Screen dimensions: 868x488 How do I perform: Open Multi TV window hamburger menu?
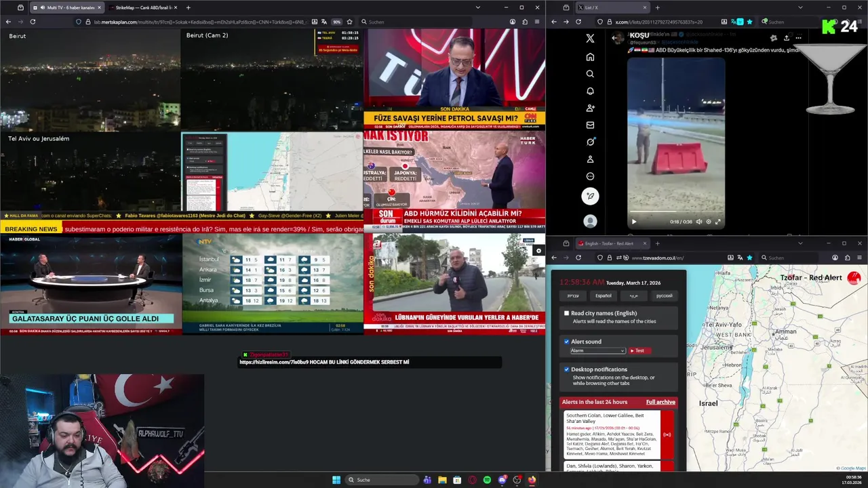[537, 22]
